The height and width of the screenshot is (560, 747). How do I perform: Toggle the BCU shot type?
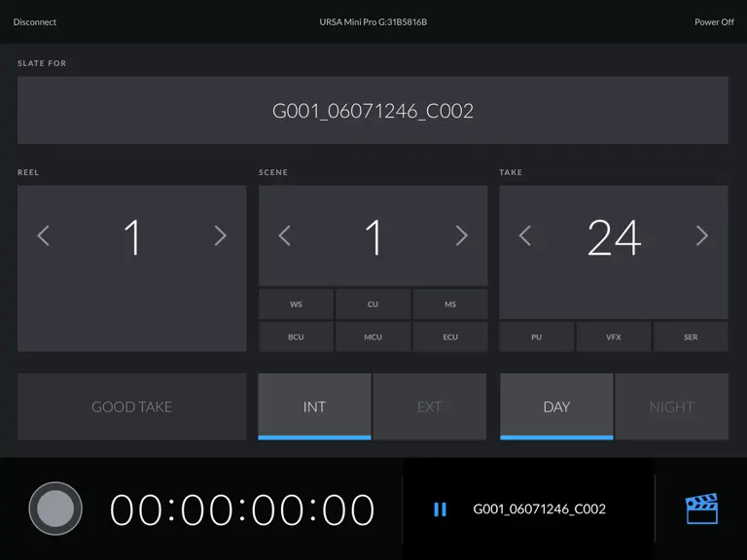(296, 336)
